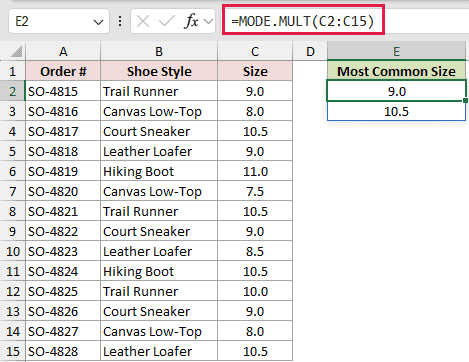This screenshot has width=469, height=362.
Task: Select row 1 header
Action: pos(12,71)
